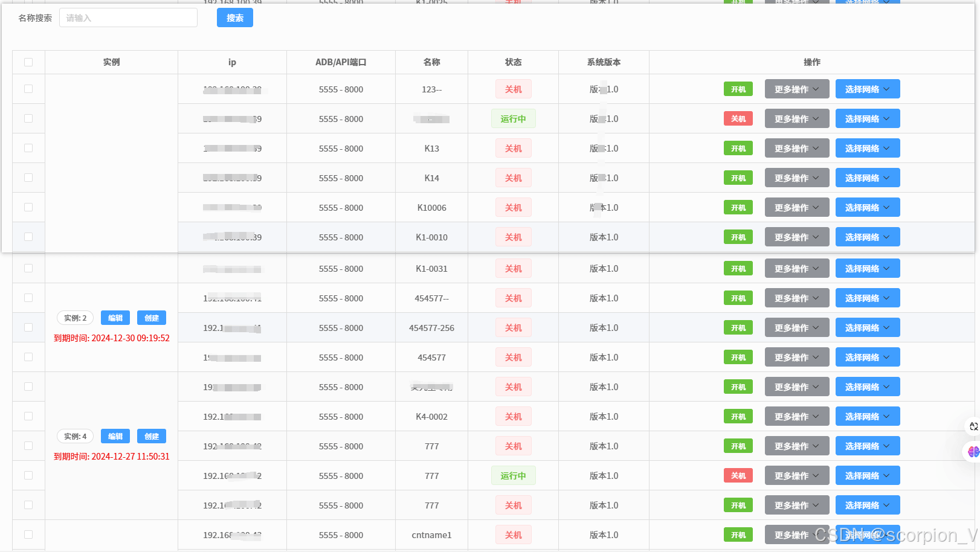Open 更多操作 dropdown for row K1-0031
980x552 pixels.
[x=797, y=268]
